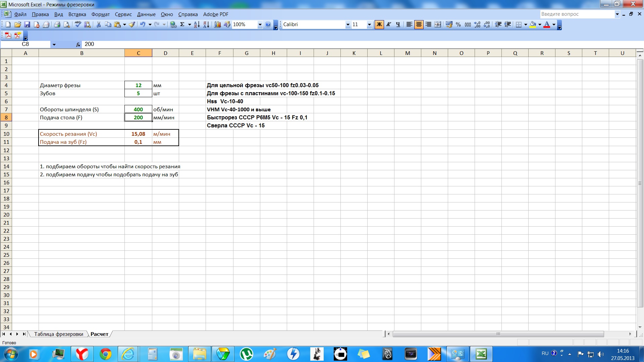
Task: Click the AutoSum sigma icon
Action: [x=182, y=24]
